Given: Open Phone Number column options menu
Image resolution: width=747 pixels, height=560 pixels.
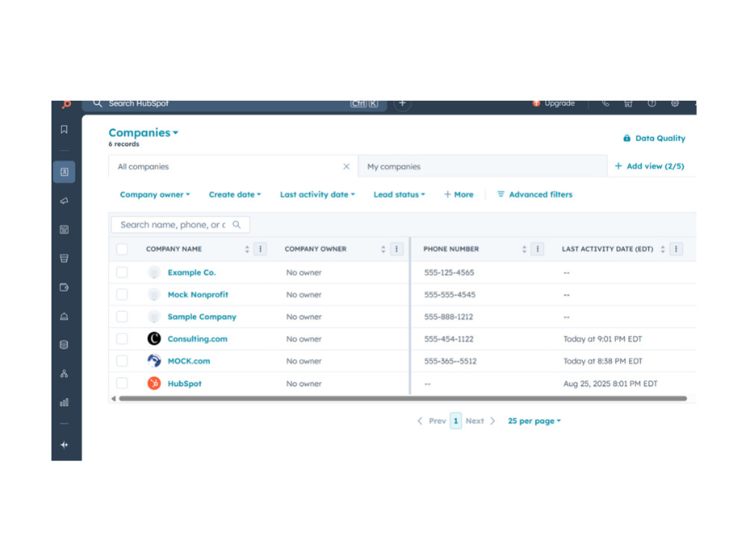Looking at the screenshot, I should [537, 249].
